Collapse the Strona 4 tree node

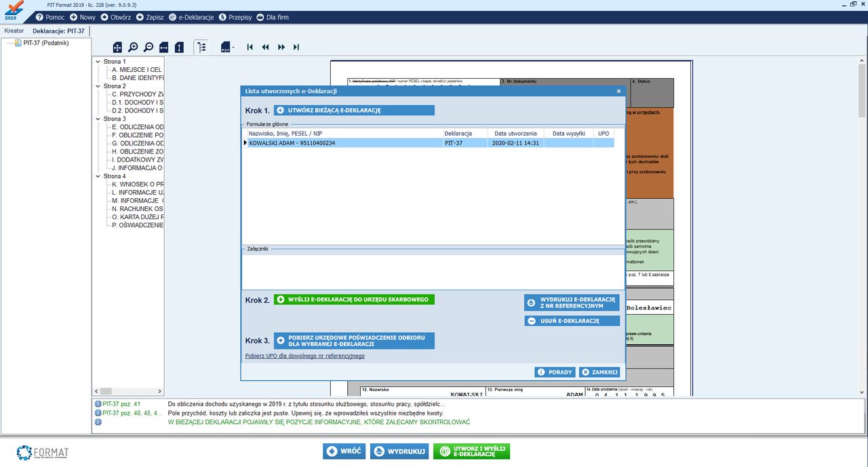(x=98, y=176)
